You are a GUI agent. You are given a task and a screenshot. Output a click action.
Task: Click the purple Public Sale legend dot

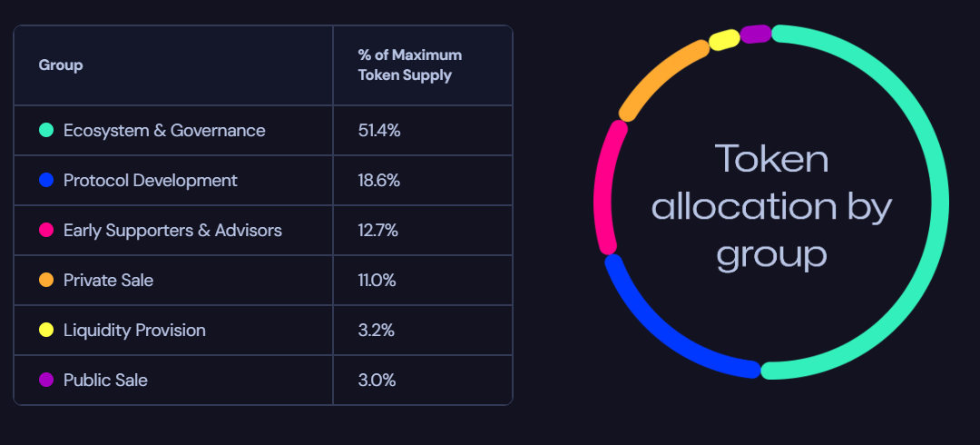pyautogui.click(x=46, y=381)
